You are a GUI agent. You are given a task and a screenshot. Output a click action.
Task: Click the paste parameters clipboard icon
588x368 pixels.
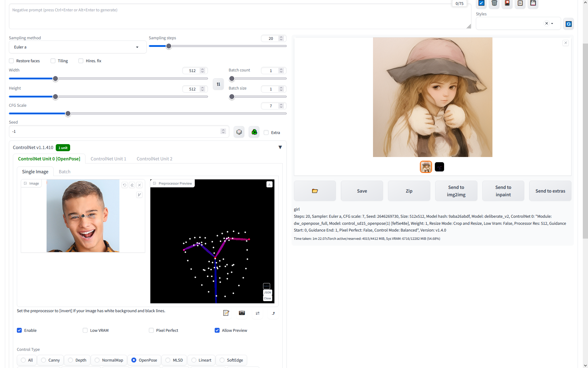[x=520, y=3]
